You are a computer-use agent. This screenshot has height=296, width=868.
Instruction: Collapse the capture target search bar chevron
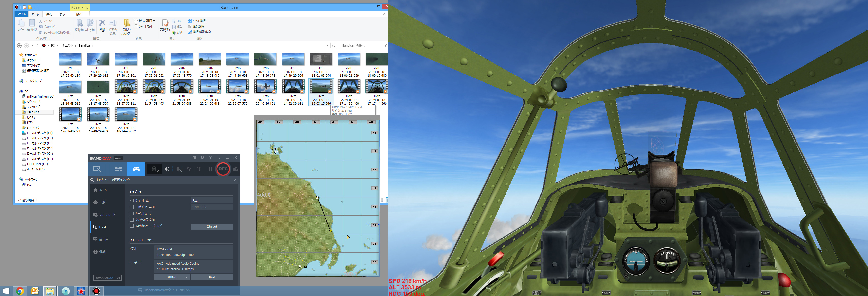(x=235, y=180)
